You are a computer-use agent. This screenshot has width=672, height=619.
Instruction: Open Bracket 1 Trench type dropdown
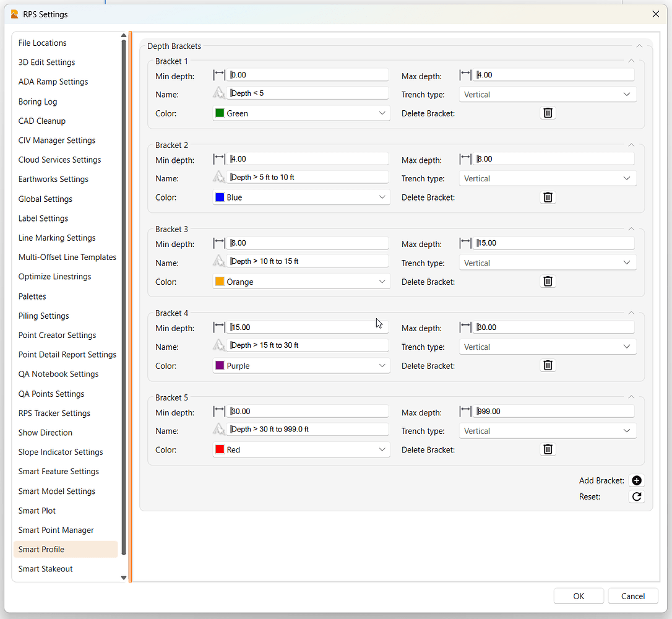coord(547,94)
